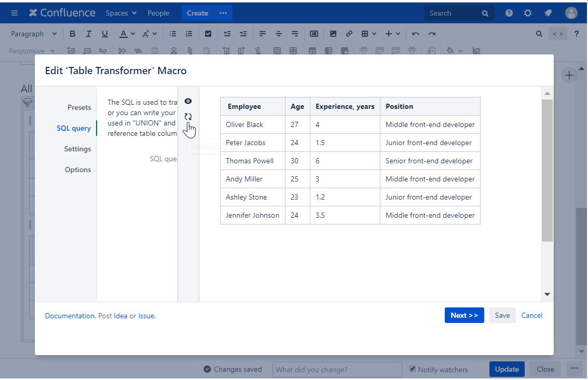Image resolution: width=588 pixels, height=380 pixels.
Task: Open the Documentation link
Action: click(x=70, y=316)
